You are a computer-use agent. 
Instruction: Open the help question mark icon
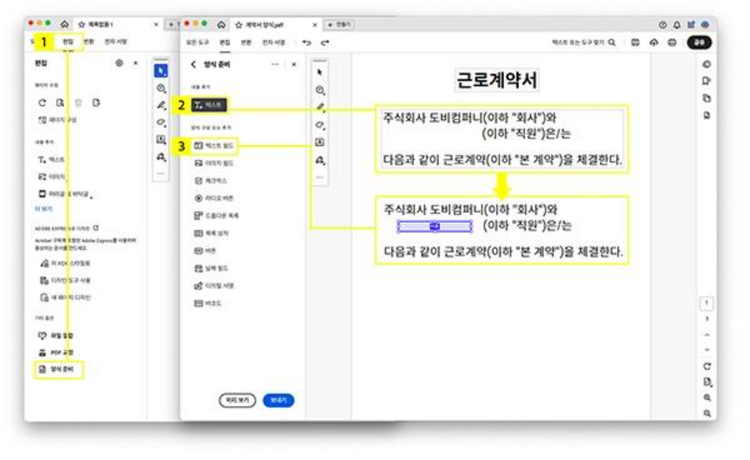(662, 24)
